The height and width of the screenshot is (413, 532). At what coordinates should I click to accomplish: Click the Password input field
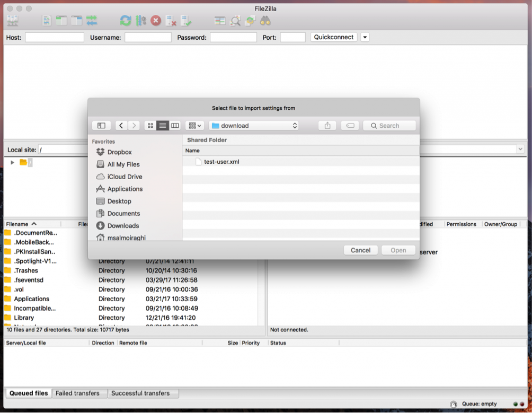234,37
